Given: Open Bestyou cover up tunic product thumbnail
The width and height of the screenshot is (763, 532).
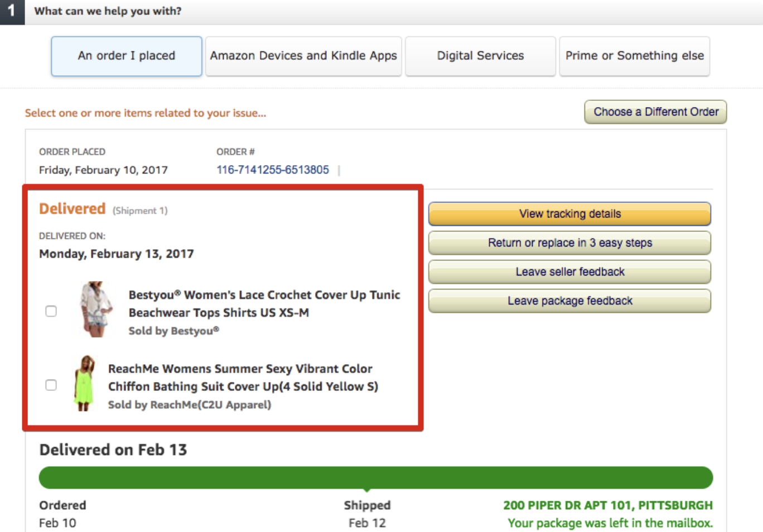Looking at the screenshot, I should coord(96,309).
